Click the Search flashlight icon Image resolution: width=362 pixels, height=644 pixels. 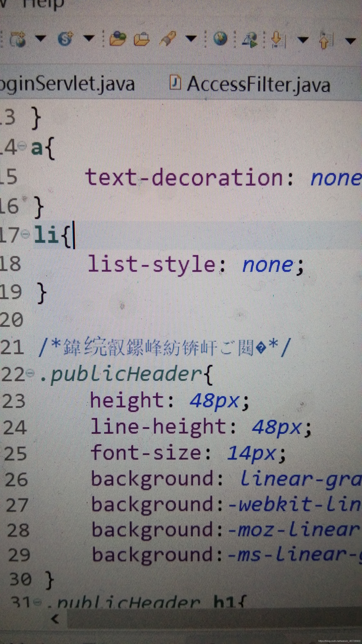click(x=168, y=39)
